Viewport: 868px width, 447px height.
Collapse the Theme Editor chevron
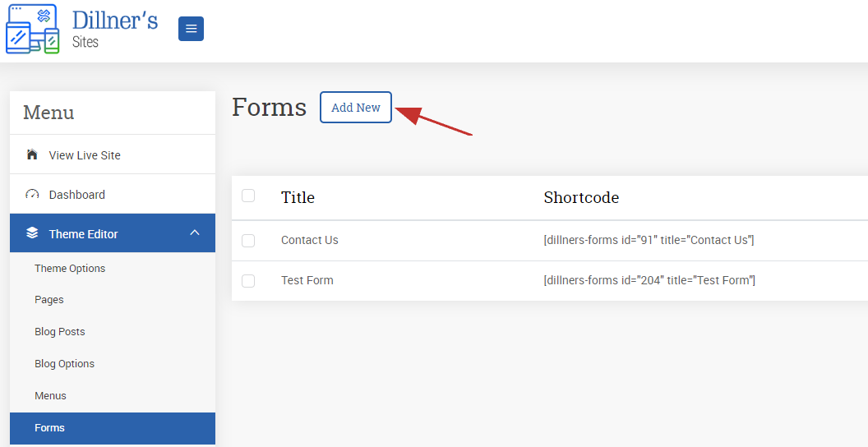point(195,233)
